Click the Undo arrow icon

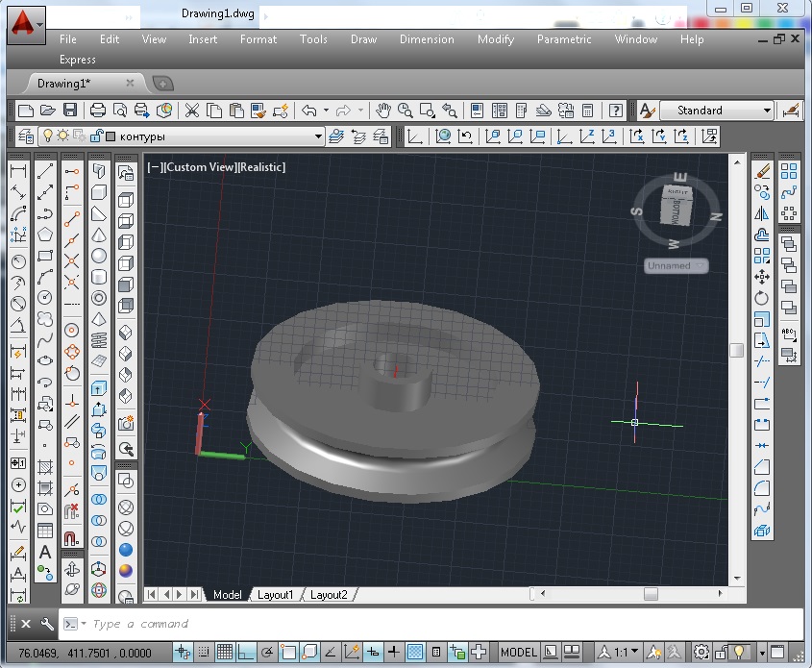point(309,111)
